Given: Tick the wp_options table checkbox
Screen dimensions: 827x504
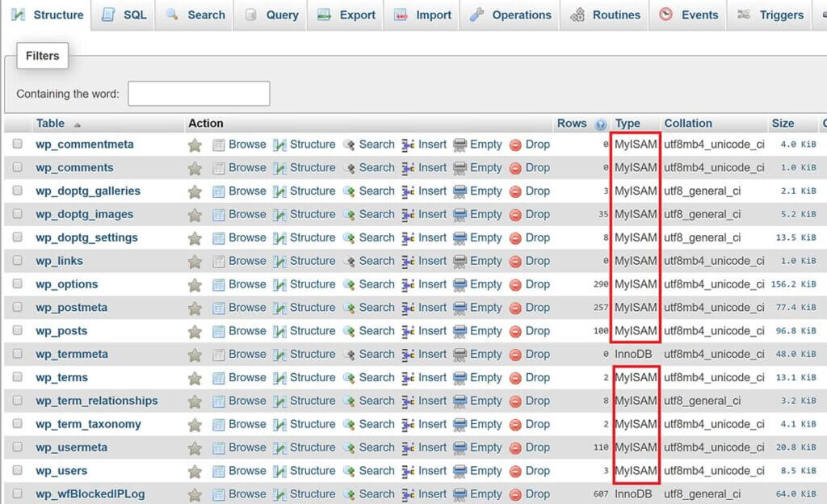Looking at the screenshot, I should point(18,283).
